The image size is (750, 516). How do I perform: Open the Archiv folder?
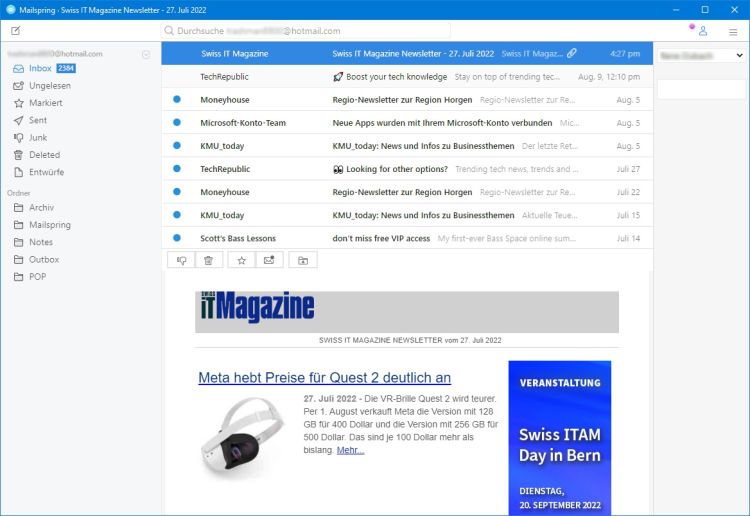point(41,208)
